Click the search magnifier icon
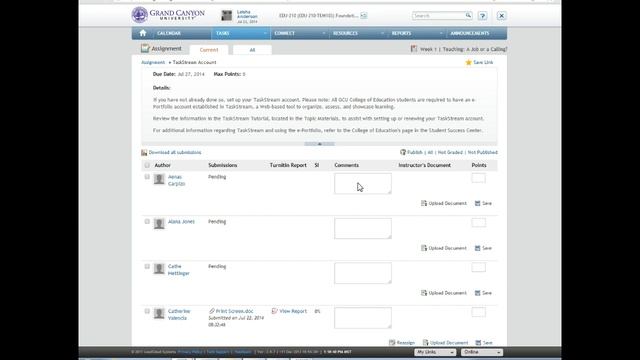Viewport: 640px width, 360px height. (x=468, y=16)
